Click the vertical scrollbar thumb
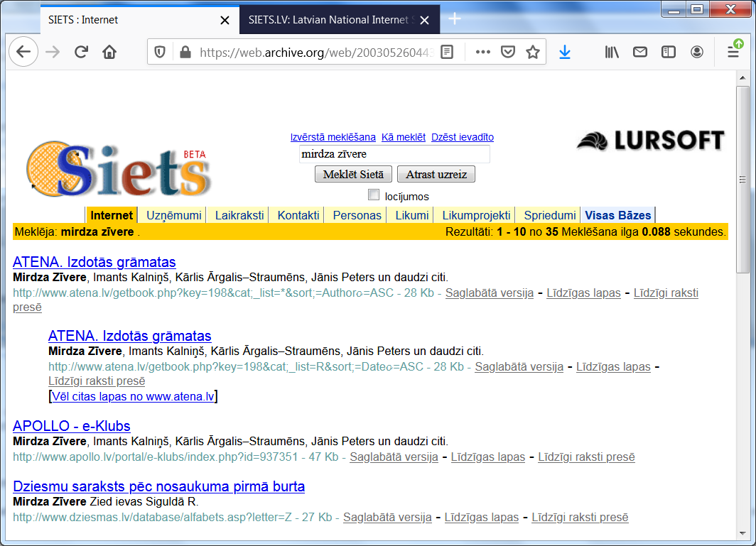This screenshot has width=756, height=546. coord(742,180)
